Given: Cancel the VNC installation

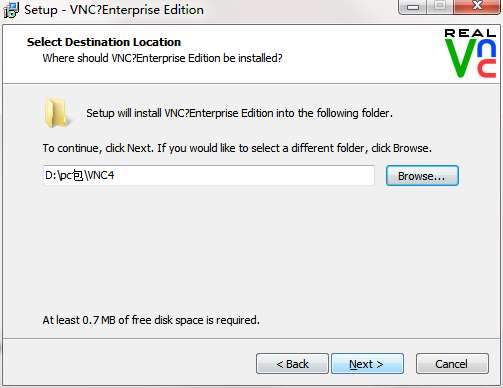Looking at the screenshot, I should click(x=452, y=364).
